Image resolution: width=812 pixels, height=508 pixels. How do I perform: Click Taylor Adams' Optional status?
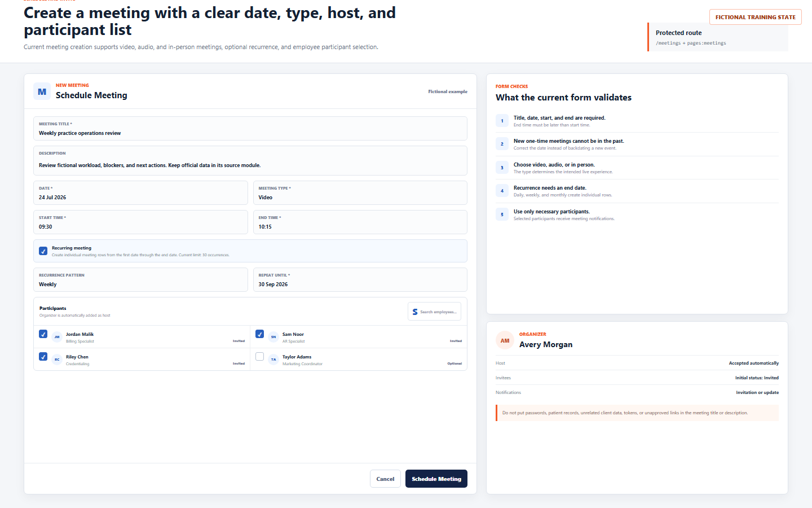click(x=454, y=364)
